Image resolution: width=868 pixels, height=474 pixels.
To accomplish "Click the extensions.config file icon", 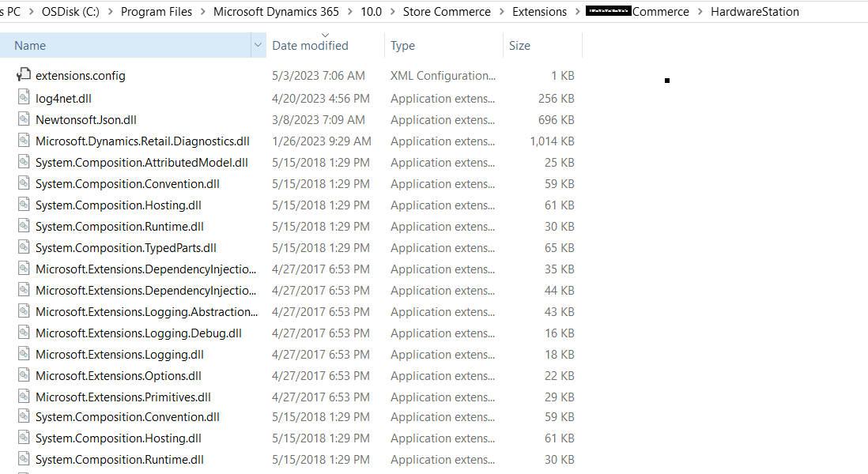I will (x=23, y=75).
